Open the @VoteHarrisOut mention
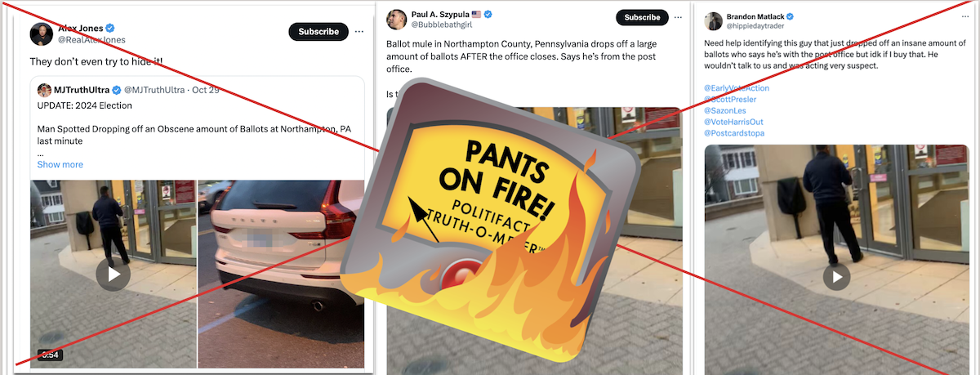Image resolution: width=980 pixels, height=375 pixels. click(733, 122)
